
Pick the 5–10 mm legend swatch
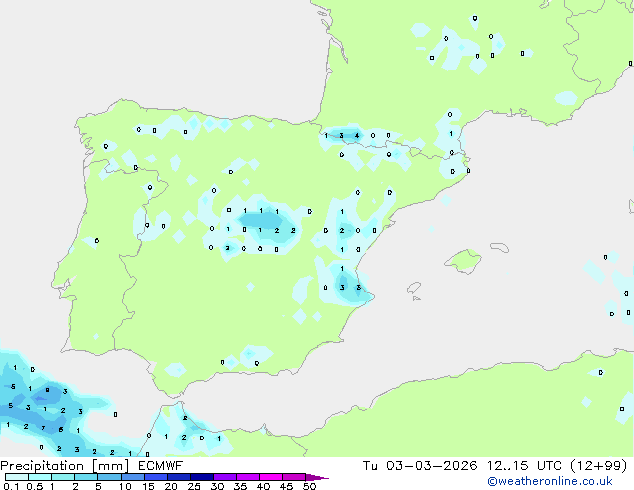click(x=109, y=477)
